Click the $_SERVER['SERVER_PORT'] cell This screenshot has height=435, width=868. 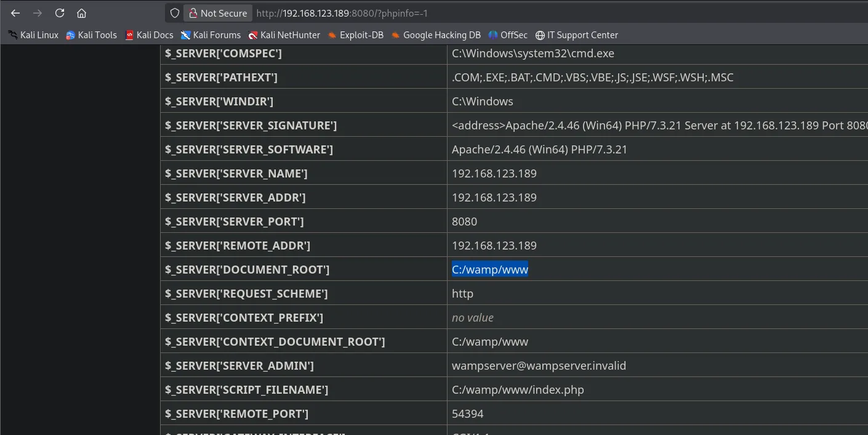tap(303, 222)
